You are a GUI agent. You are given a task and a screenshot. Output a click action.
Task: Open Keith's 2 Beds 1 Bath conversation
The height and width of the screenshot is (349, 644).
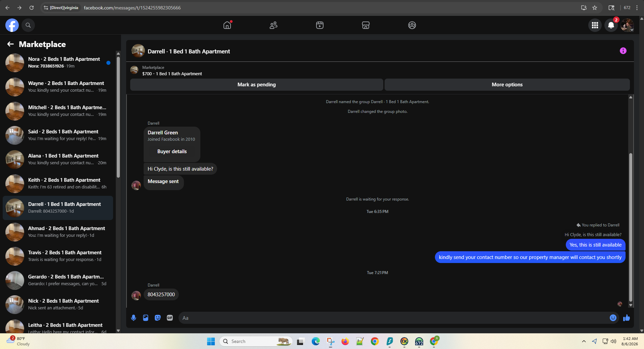(58, 184)
